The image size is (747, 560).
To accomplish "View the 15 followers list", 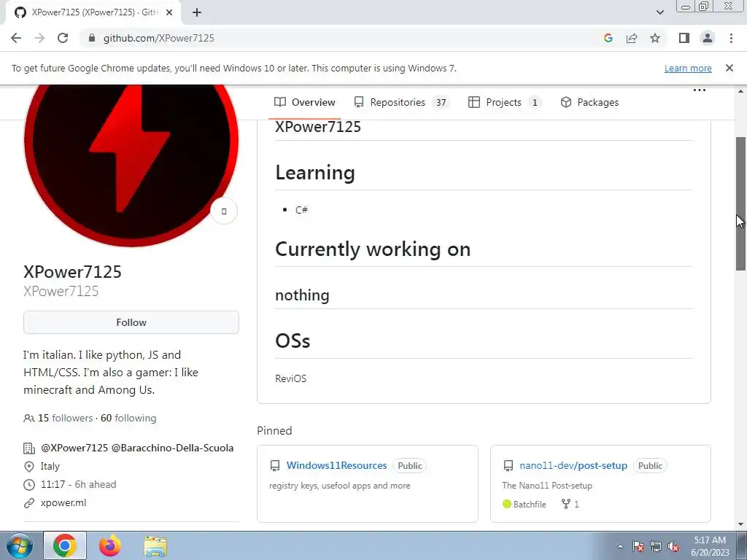I will [65, 418].
